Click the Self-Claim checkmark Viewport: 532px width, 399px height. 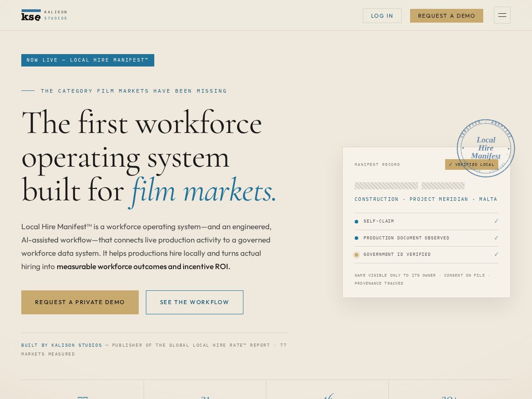496,221
